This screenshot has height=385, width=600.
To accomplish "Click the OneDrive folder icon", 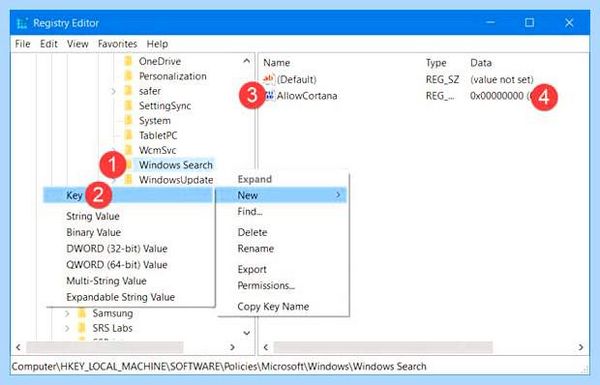I will [x=129, y=61].
